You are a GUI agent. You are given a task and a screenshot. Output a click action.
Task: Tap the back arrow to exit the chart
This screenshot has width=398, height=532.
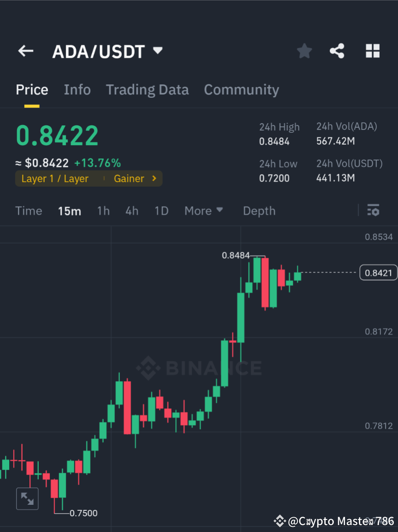[25, 51]
